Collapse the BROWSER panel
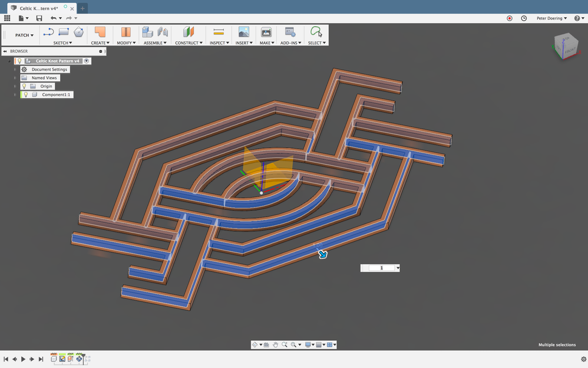The width and height of the screenshot is (588, 368). (x=5, y=51)
